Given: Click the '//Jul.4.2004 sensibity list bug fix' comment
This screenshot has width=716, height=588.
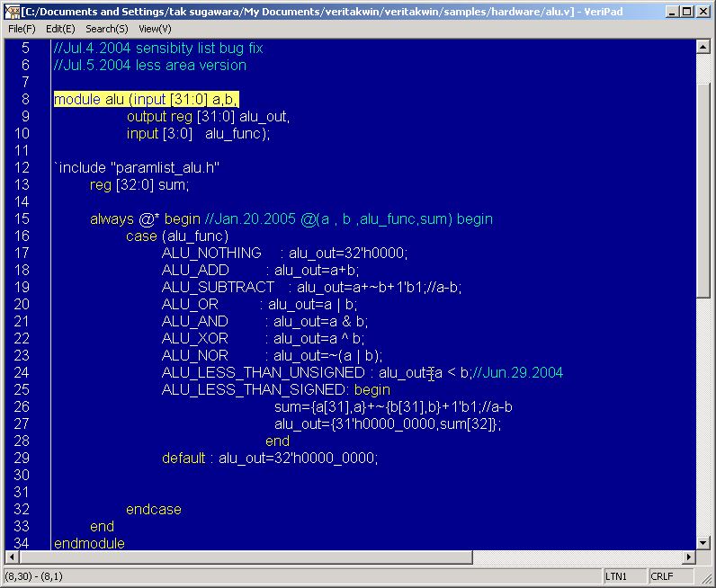Looking at the screenshot, I should click(x=158, y=48).
